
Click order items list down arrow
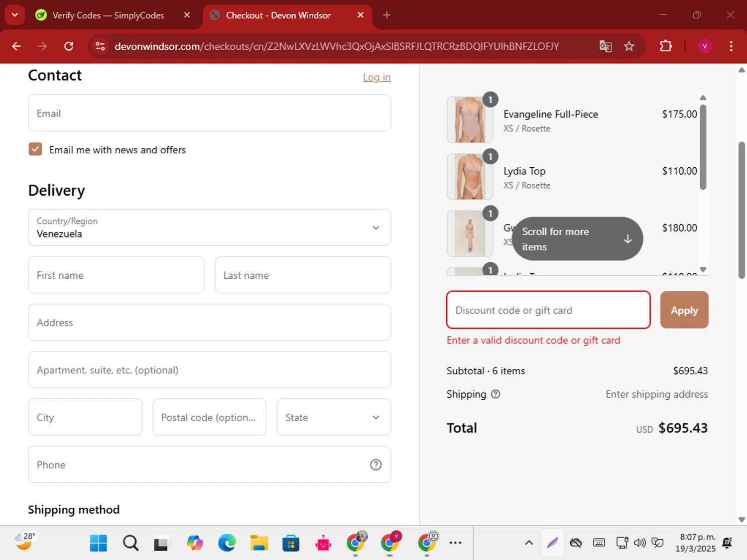point(703,269)
